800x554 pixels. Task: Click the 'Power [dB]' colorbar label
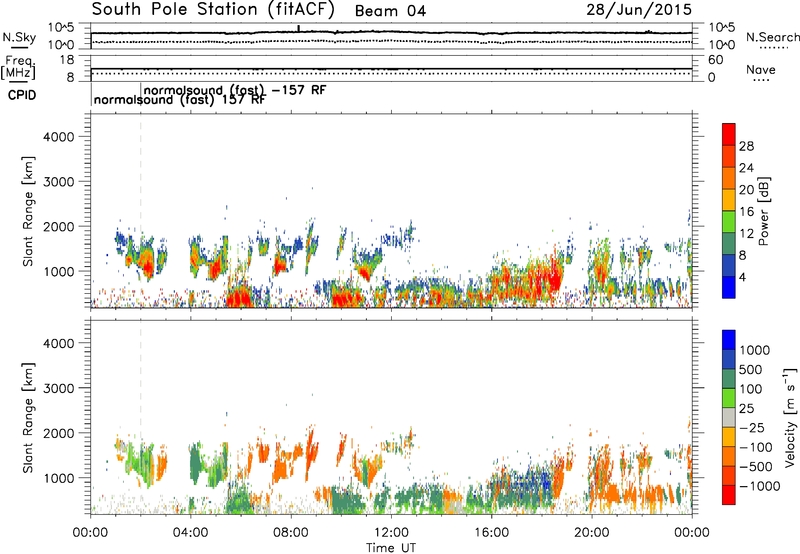pyautogui.click(x=764, y=211)
